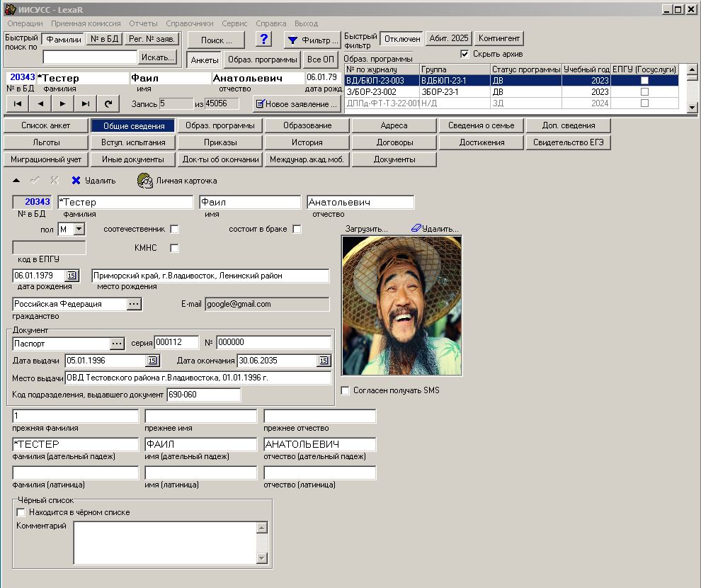Check the соотечественник checkbox
701x588 pixels.
coord(175,230)
